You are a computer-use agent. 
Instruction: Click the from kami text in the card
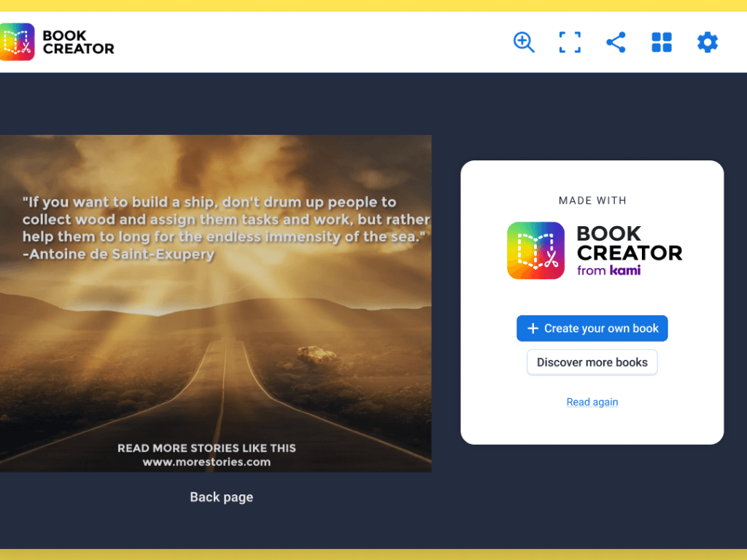click(609, 271)
